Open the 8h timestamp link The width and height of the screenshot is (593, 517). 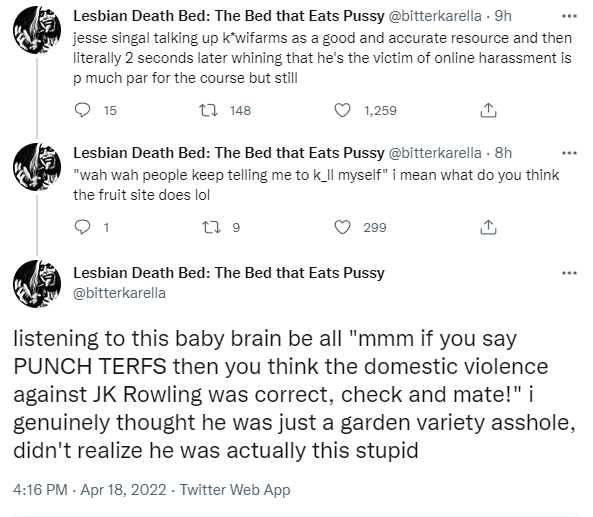click(503, 153)
